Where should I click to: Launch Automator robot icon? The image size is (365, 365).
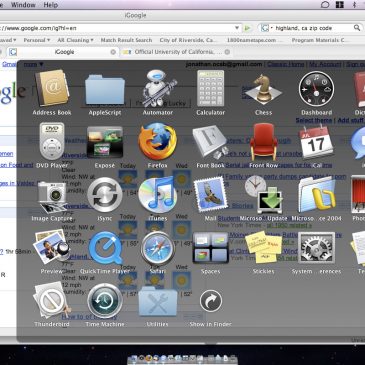pos(159,88)
